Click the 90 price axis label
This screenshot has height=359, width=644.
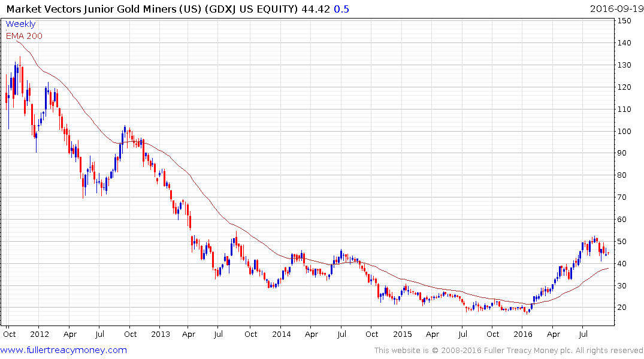[x=622, y=153]
